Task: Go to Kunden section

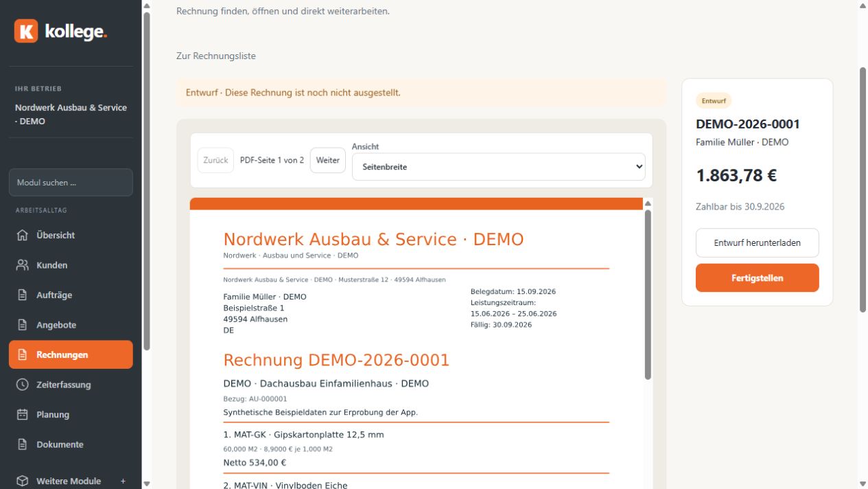Action: (71, 265)
